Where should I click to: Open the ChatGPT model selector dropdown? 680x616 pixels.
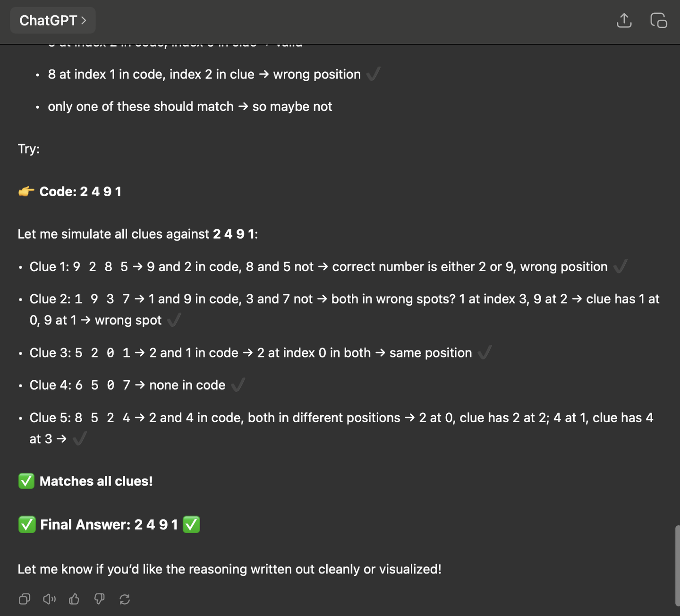click(53, 20)
